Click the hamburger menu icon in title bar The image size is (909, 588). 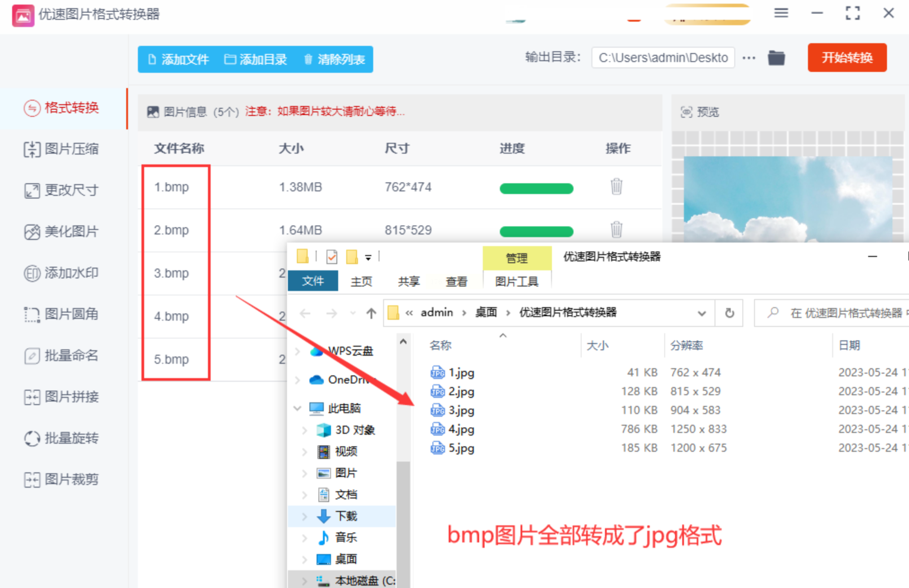click(x=781, y=13)
